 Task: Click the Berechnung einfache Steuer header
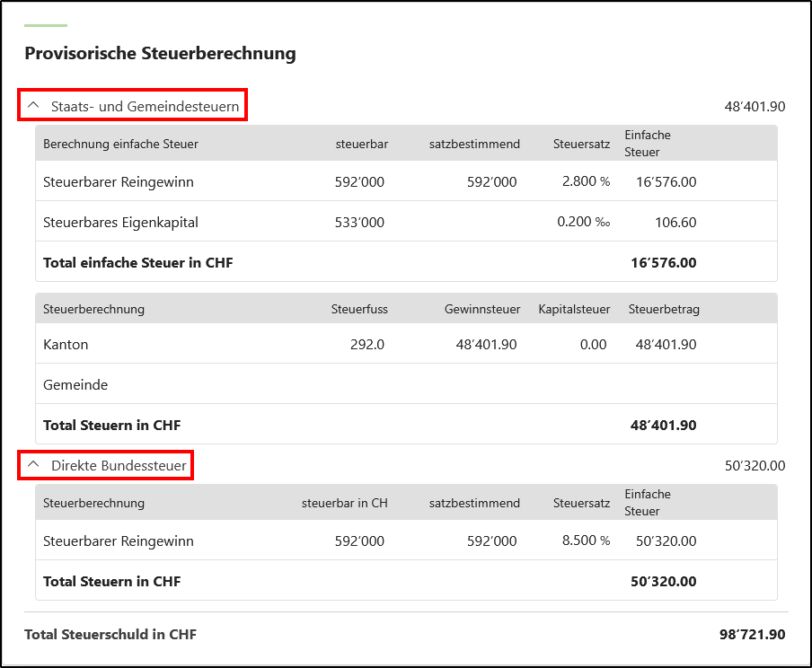120,144
